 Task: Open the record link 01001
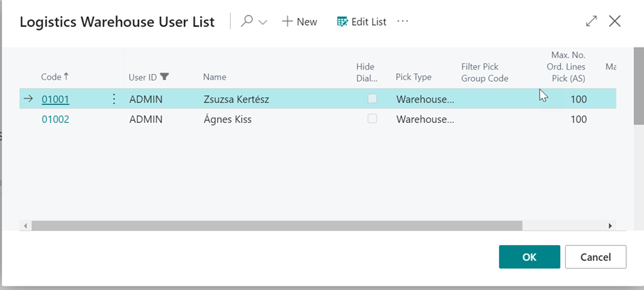pos(55,100)
